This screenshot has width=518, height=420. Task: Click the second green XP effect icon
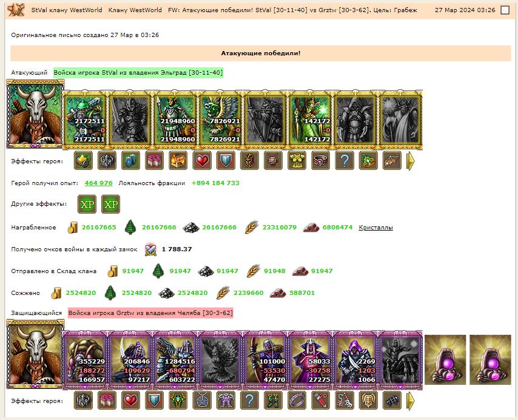click(x=110, y=204)
